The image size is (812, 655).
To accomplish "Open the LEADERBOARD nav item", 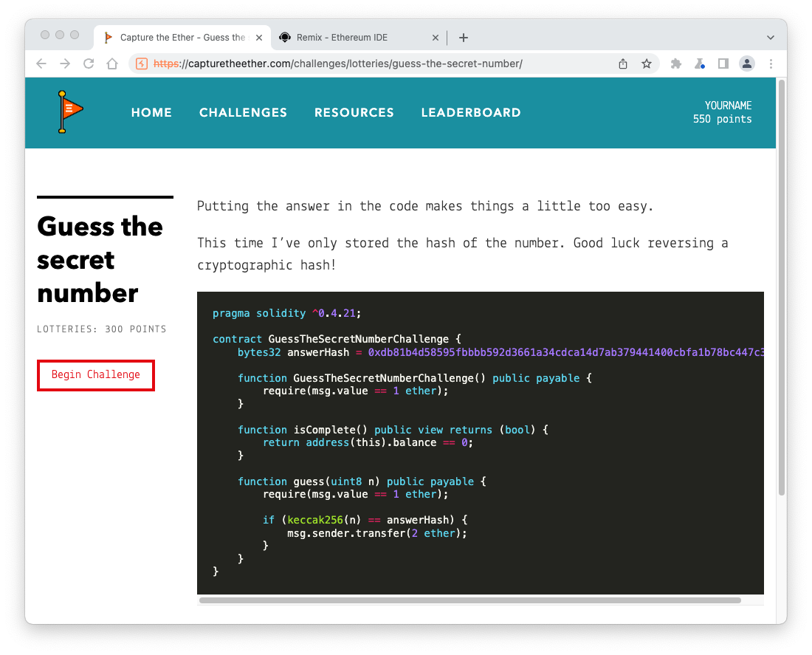I will [x=471, y=112].
